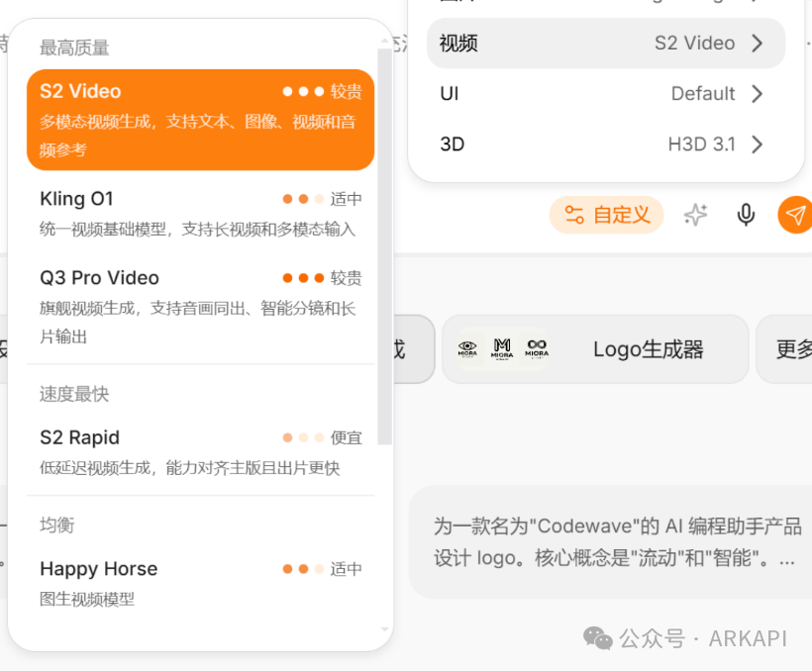Screen dimensions: 812x671
Task: Pick the Q3 Pro Video model
Action: 200,307
